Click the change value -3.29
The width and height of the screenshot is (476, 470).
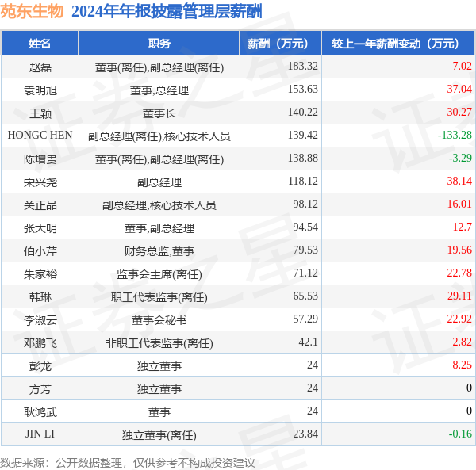(x=460, y=158)
